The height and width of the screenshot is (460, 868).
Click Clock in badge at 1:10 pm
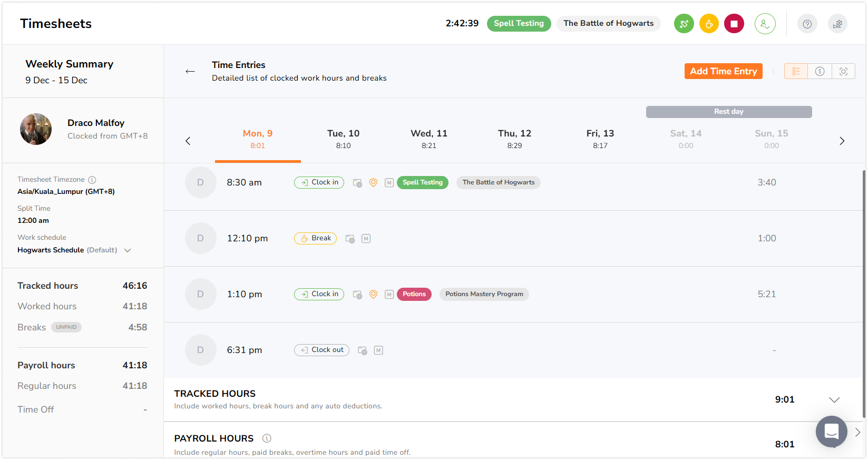pos(319,294)
